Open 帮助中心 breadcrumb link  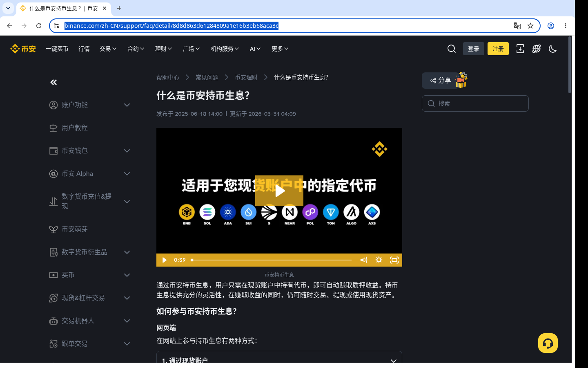click(x=168, y=77)
